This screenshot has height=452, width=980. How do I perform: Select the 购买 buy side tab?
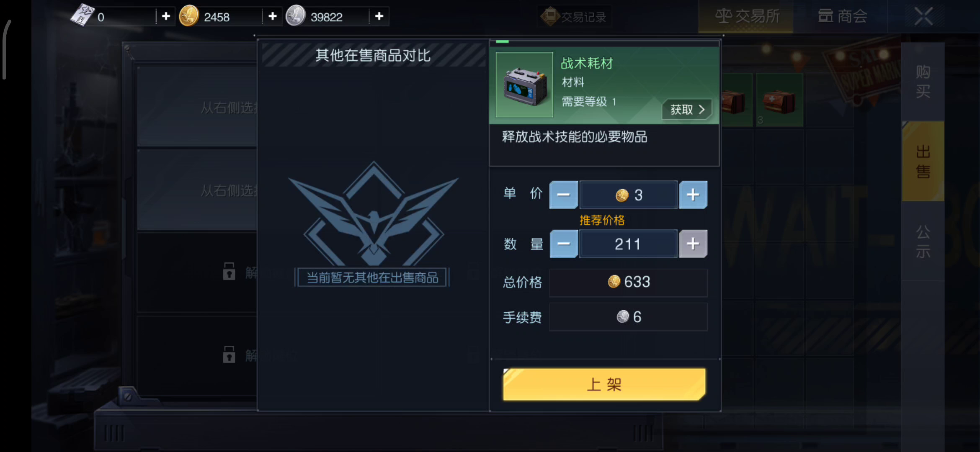[x=923, y=82]
